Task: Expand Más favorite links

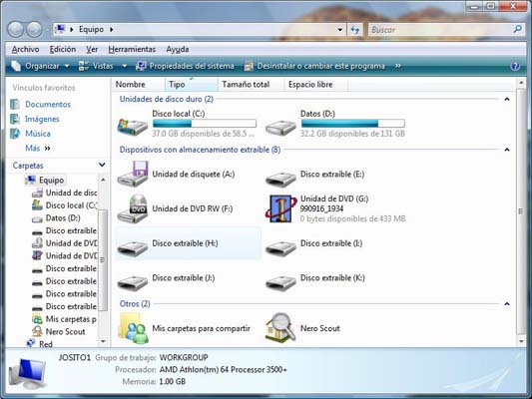Action: click(38, 149)
